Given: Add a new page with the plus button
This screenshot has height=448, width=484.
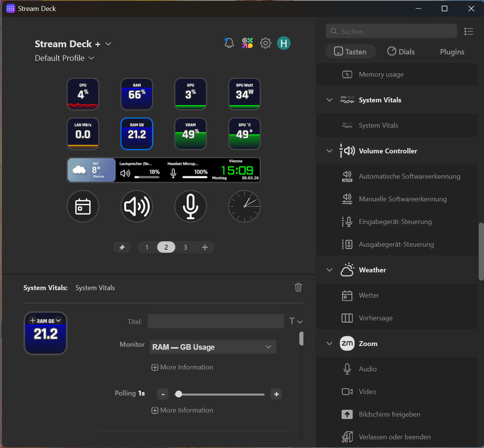Looking at the screenshot, I should [205, 247].
